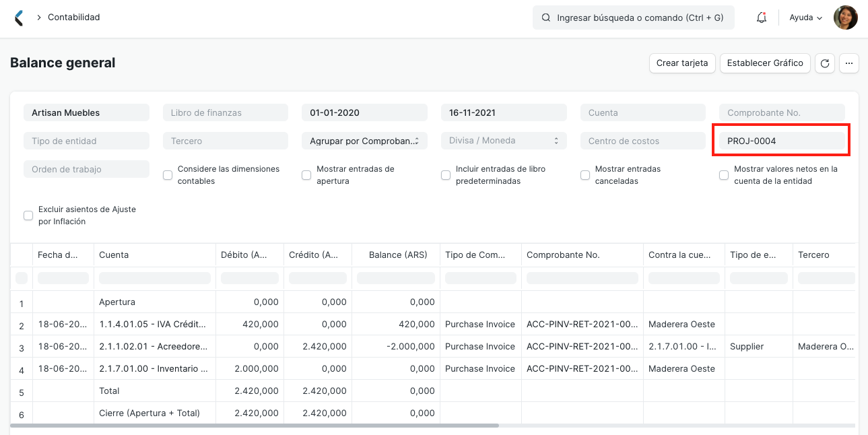The image size is (868, 435).
Task: Click the Centro de costos field
Action: 643,141
